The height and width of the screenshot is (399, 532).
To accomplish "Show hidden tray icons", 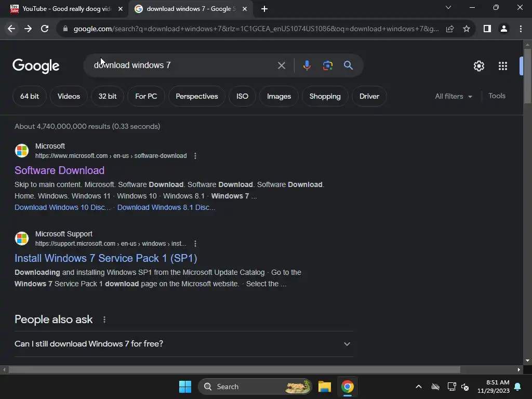I will [419, 387].
